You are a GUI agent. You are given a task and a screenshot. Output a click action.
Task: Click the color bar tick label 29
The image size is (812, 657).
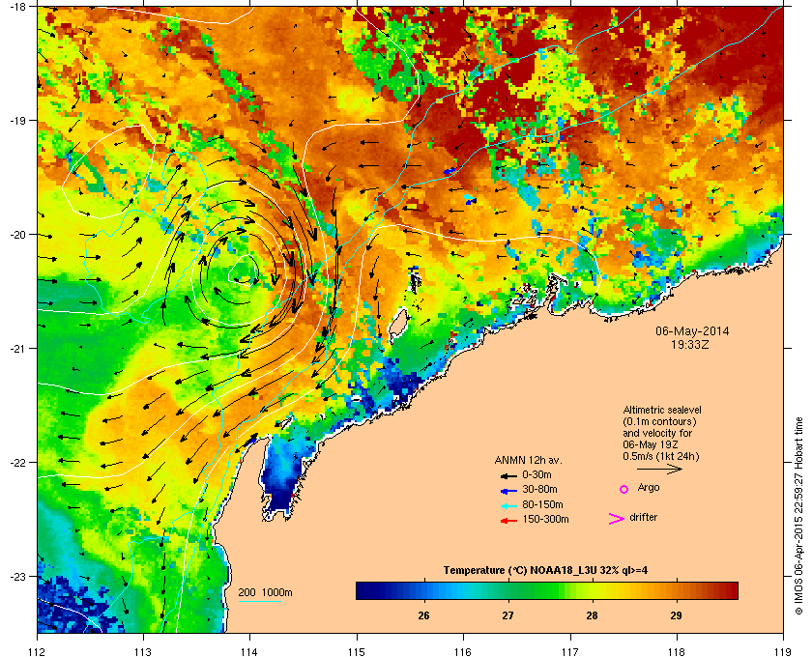point(676,615)
